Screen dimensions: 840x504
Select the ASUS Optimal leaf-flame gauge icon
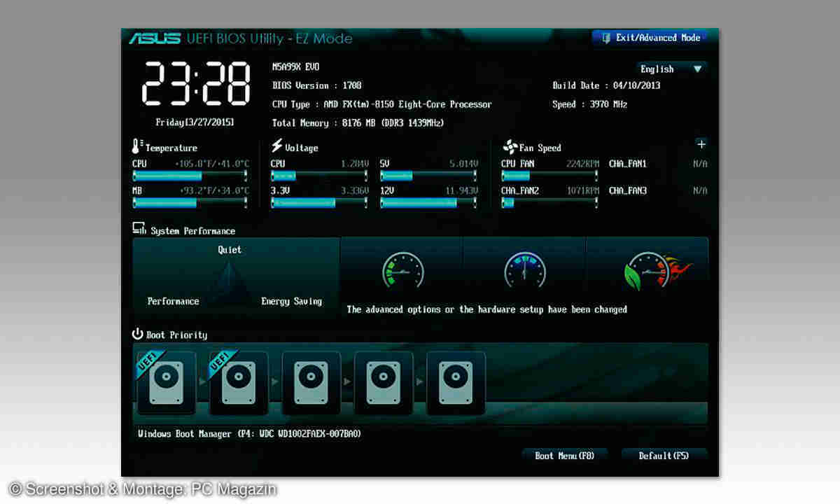click(x=649, y=270)
